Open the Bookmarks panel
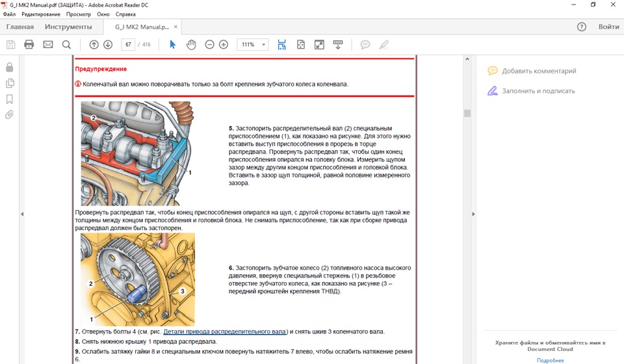The height and width of the screenshot is (364, 624). pos(10,99)
